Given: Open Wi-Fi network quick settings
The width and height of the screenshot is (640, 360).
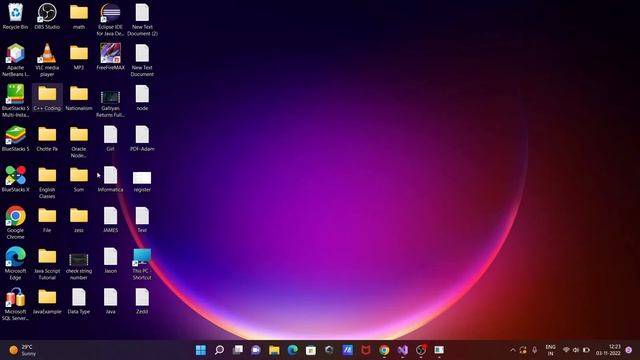Looking at the screenshot, I should pyautogui.click(x=566, y=350).
